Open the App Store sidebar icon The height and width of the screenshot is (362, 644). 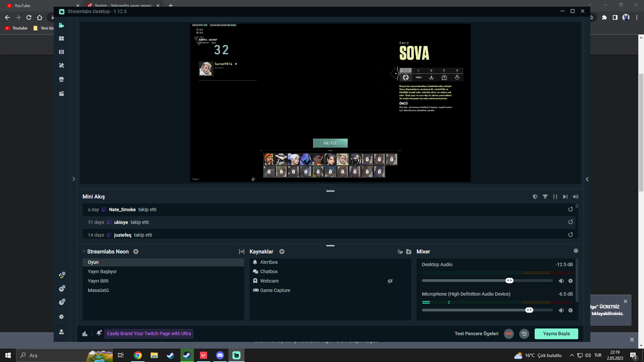pyautogui.click(x=61, y=79)
